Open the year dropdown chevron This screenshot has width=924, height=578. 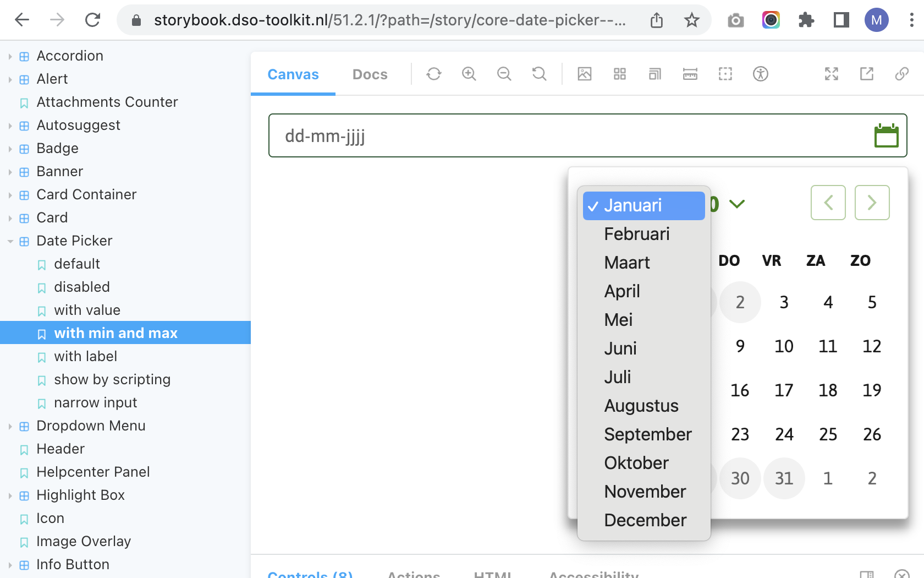(737, 204)
